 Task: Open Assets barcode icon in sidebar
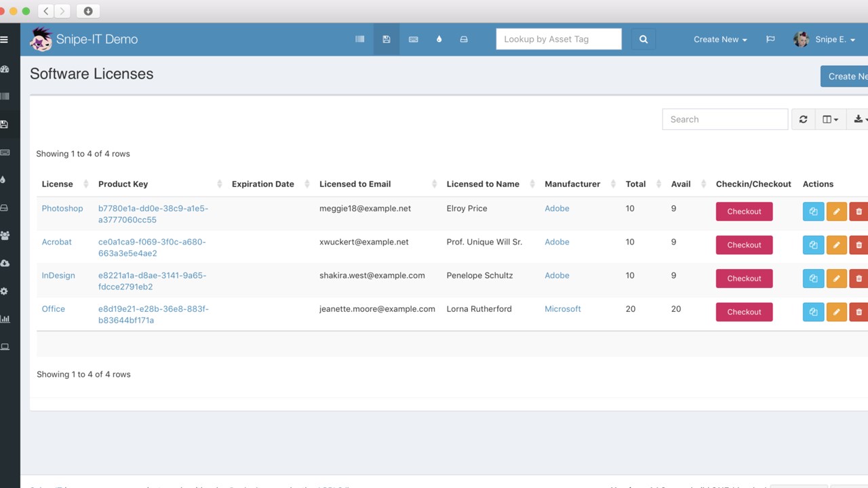(5, 96)
